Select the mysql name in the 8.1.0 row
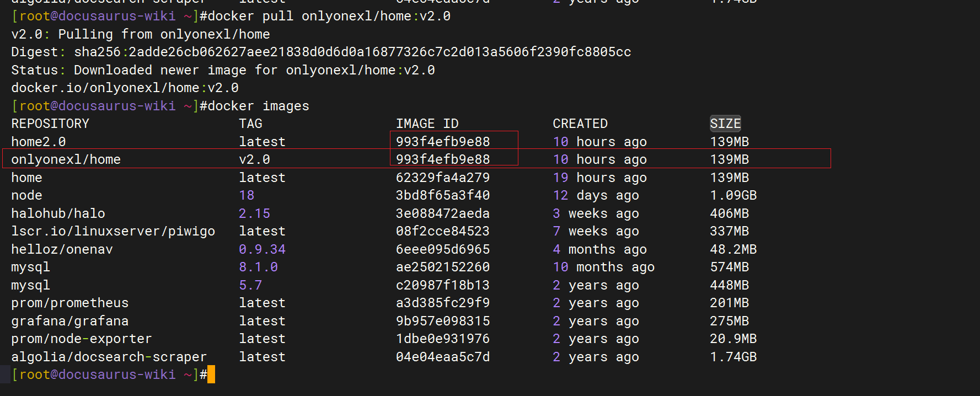 click(30, 267)
